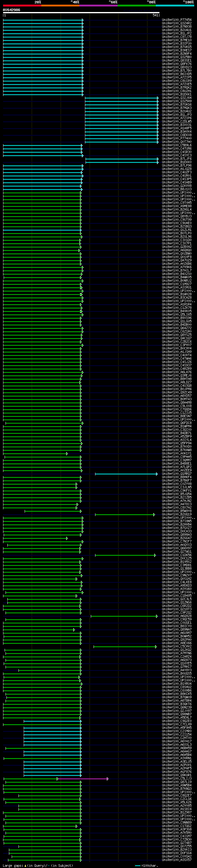Click the UniRef100_C9NN89 label
Screen dimensions: 197x868
[176, 823]
